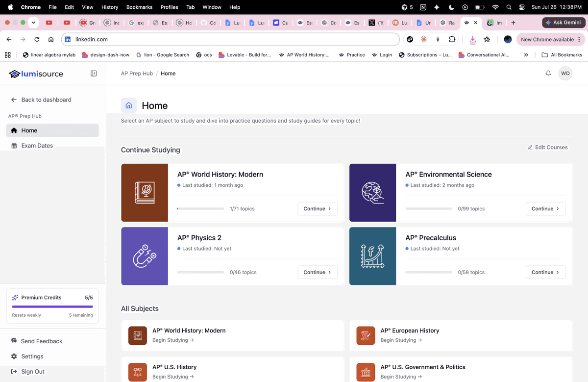Click Edit Courses
The image size is (588, 382).
tap(547, 147)
